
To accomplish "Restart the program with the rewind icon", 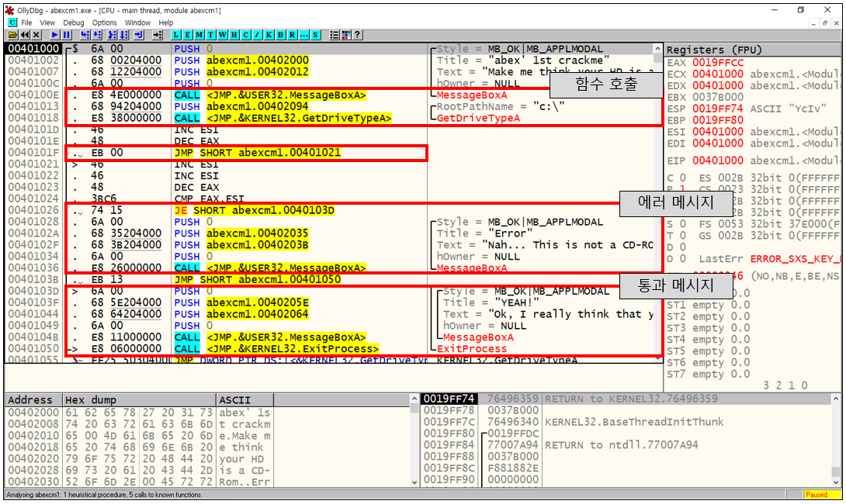I will coord(24,35).
